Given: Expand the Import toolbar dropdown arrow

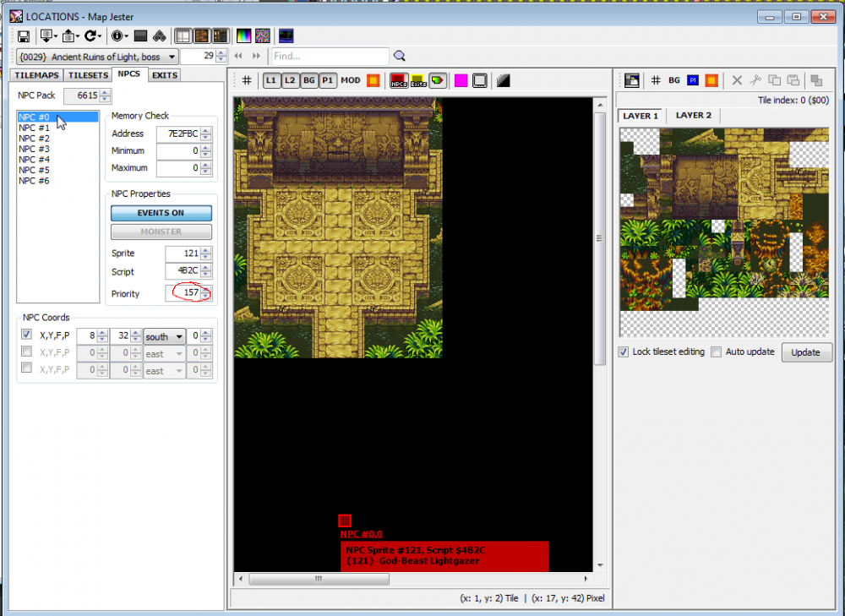Looking at the screenshot, I should click(x=56, y=36).
